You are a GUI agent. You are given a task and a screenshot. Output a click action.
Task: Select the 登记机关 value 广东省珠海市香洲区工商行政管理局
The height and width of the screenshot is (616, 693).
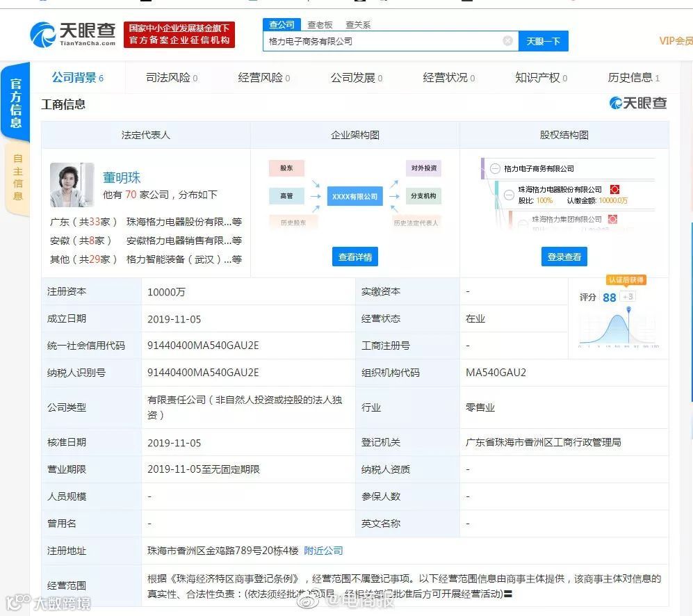(x=543, y=442)
